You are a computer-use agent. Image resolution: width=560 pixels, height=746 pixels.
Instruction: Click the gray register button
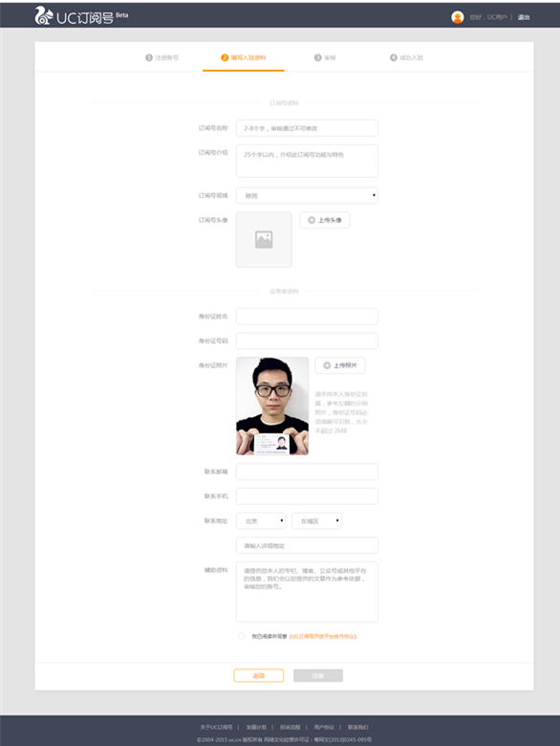[x=318, y=675]
